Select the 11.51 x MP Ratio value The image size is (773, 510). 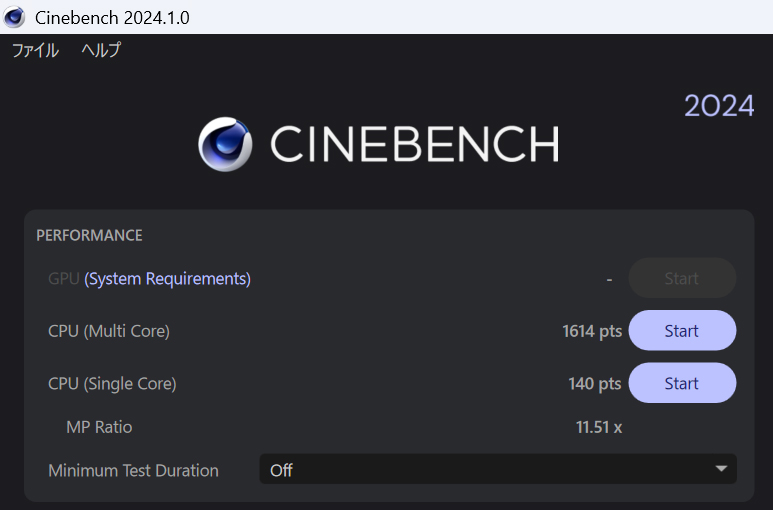[x=599, y=427]
